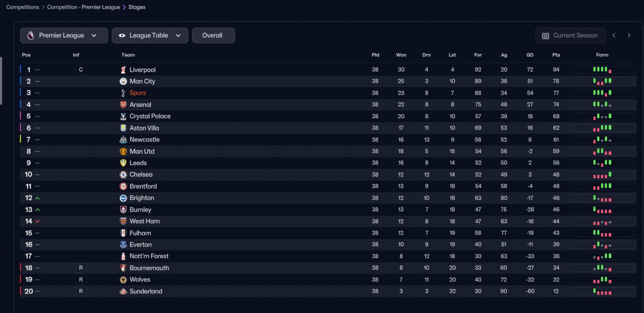Go to previous season arrow
The width and height of the screenshot is (644, 313).
[614, 36]
